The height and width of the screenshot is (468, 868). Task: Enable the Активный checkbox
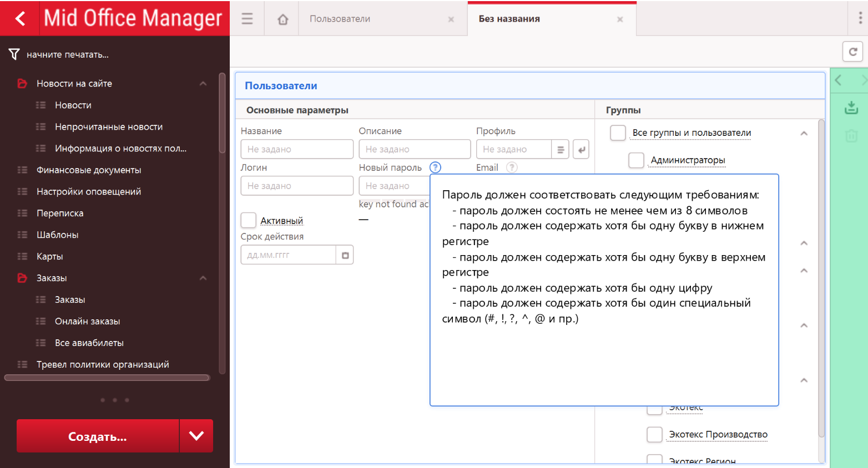pos(249,221)
